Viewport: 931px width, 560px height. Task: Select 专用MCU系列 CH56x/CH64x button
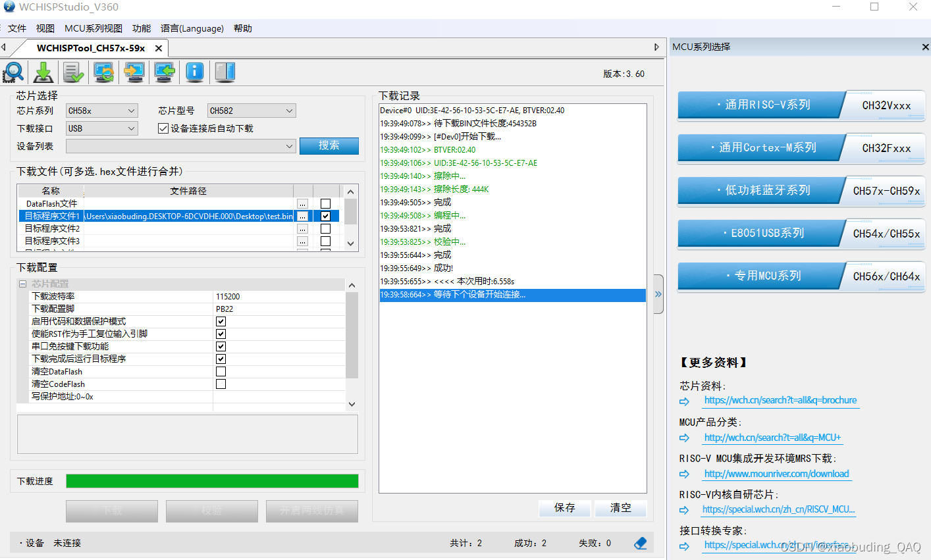[801, 276]
